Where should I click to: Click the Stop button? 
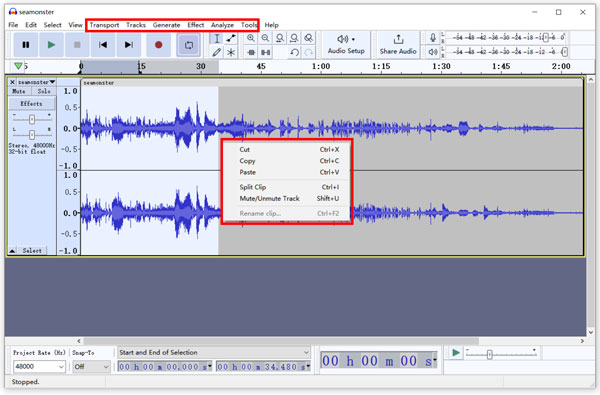(x=77, y=45)
